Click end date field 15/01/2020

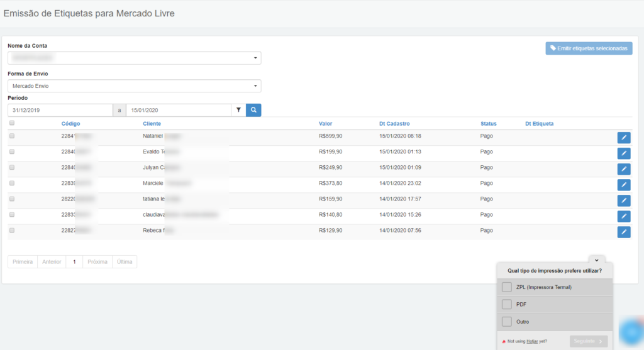[x=178, y=110]
